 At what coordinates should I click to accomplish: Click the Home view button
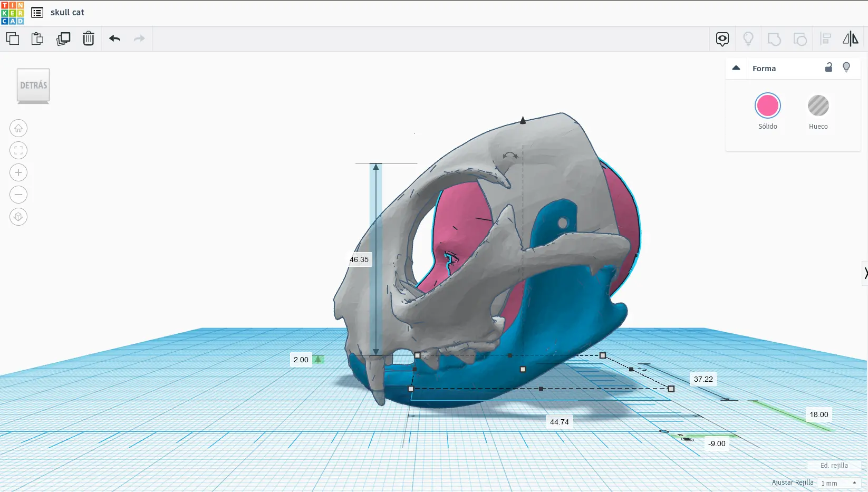[18, 128]
